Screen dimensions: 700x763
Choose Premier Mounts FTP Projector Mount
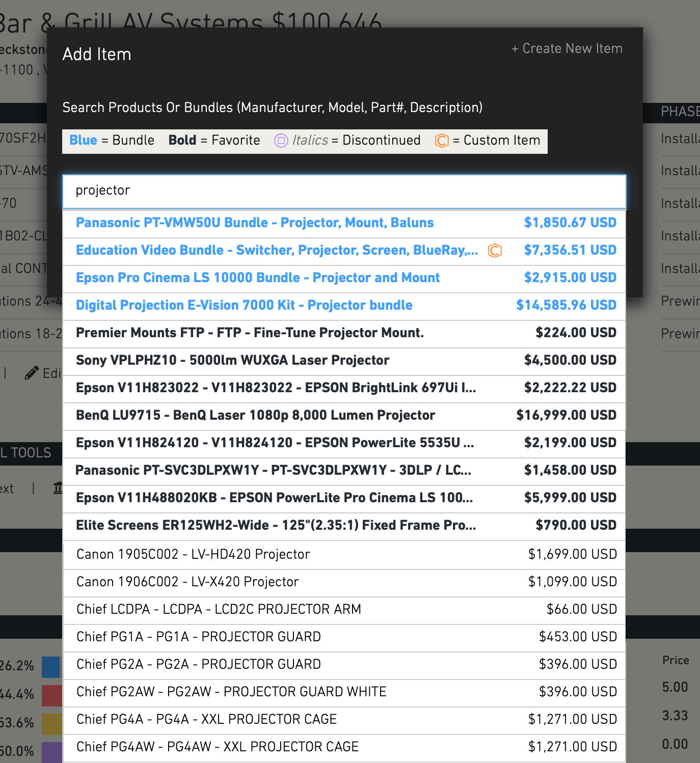point(344,333)
